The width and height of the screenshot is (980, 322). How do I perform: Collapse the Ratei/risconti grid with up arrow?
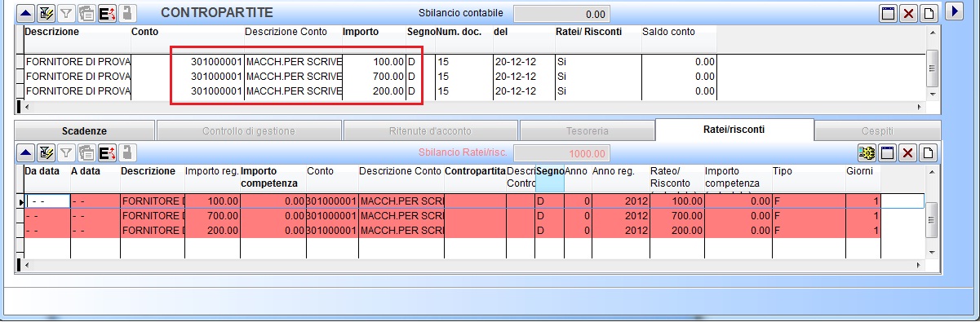[x=26, y=152]
